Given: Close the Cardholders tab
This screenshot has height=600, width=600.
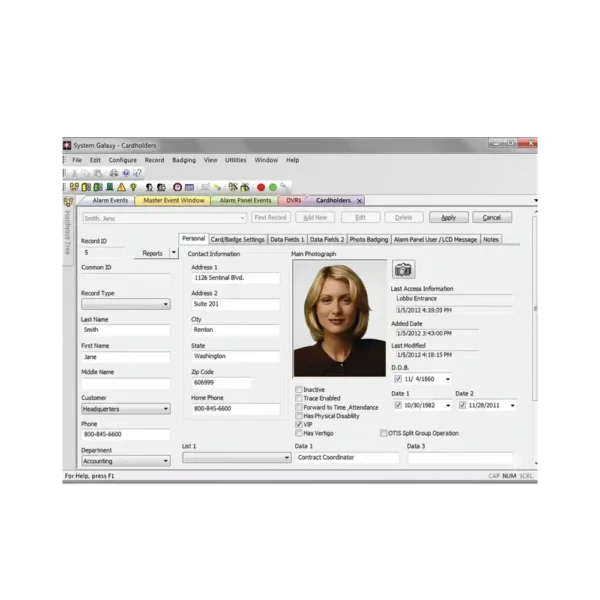Looking at the screenshot, I should tap(359, 201).
